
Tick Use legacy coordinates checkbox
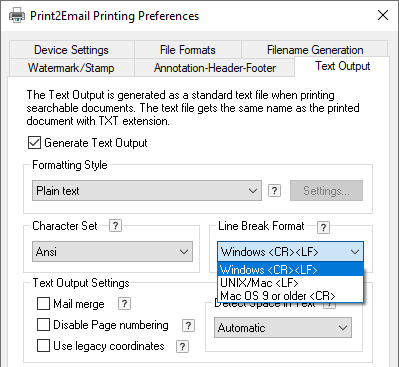[43, 346]
